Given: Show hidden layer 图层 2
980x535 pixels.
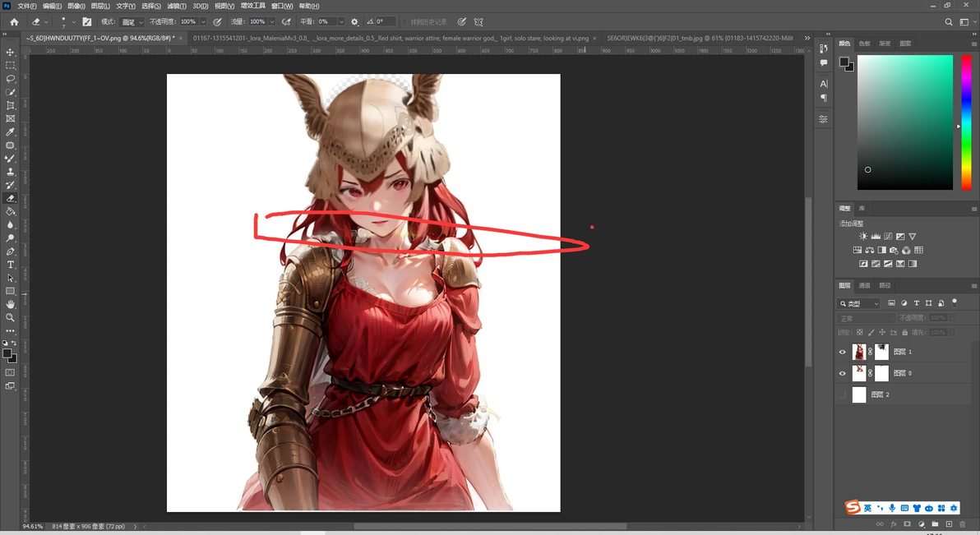Looking at the screenshot, I should point(842,394).
